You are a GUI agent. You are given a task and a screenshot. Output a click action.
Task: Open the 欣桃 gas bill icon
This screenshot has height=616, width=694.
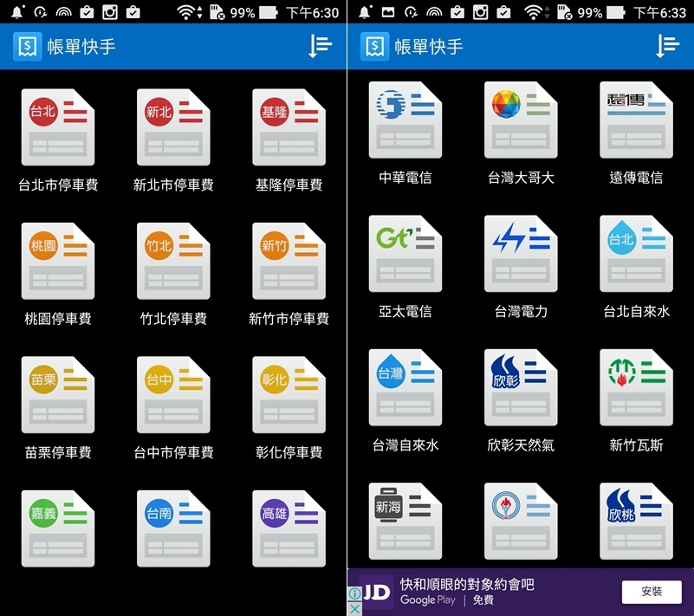coord(637,522)
